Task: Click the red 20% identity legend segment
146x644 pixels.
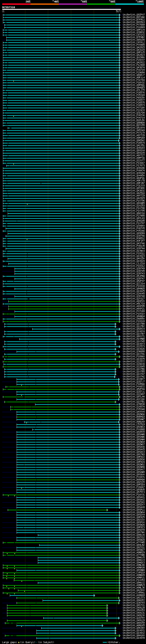Action: 16,4
